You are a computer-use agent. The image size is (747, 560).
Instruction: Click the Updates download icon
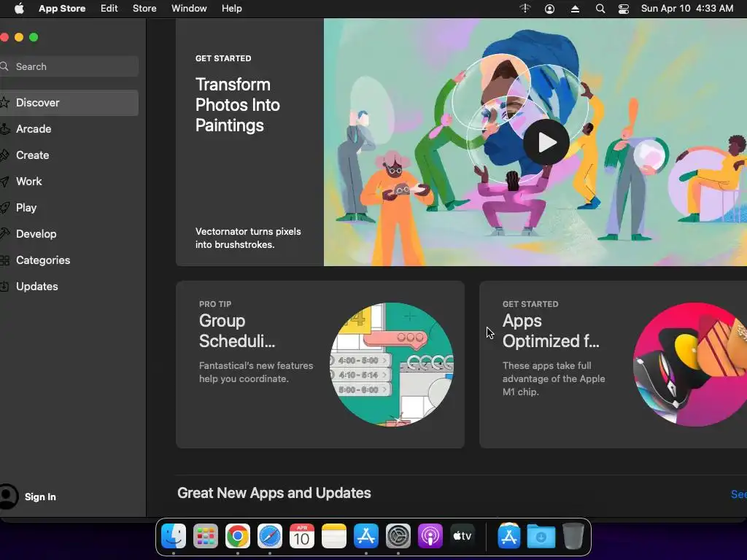click(x=4, y=286)
